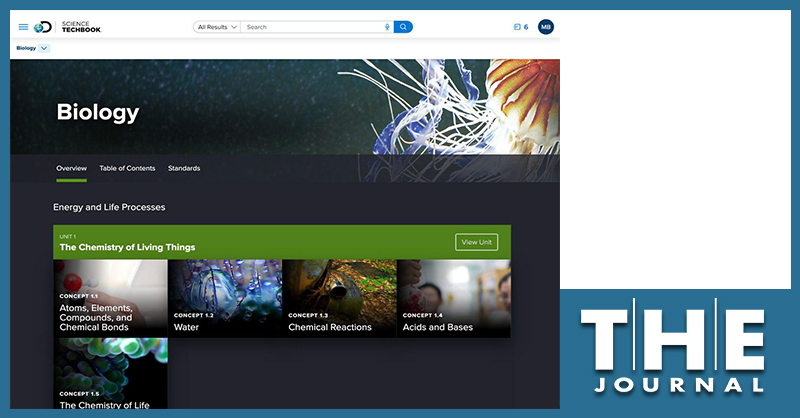
Task: Open The Chemistry of Living Things unit title
Action: coord(128,248)
